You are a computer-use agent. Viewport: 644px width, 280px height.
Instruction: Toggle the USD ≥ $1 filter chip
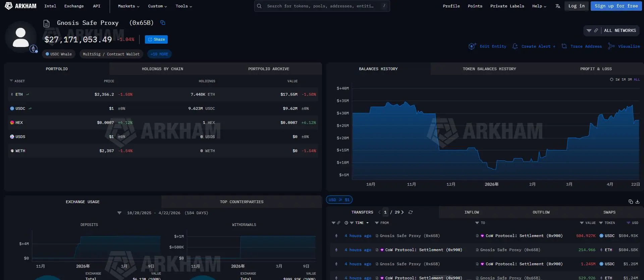click(x=339, y=200)
